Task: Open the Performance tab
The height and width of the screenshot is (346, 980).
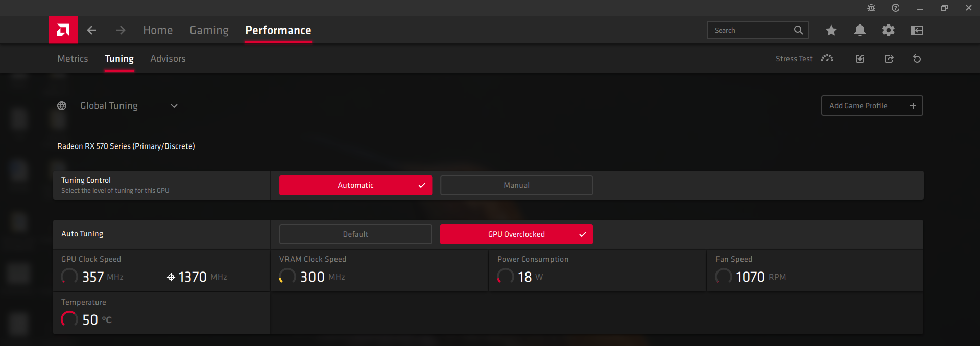Action: [x=278, y=30]
